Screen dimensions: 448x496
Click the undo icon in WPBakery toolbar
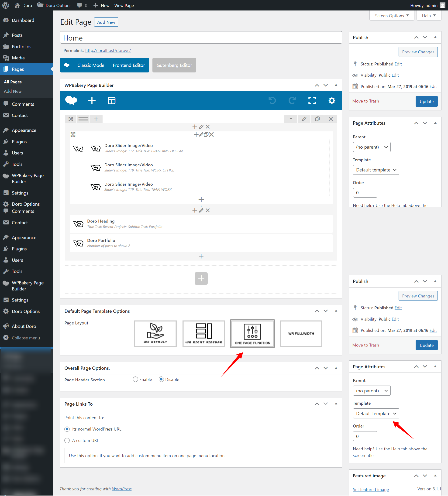[x=272, y=101]
